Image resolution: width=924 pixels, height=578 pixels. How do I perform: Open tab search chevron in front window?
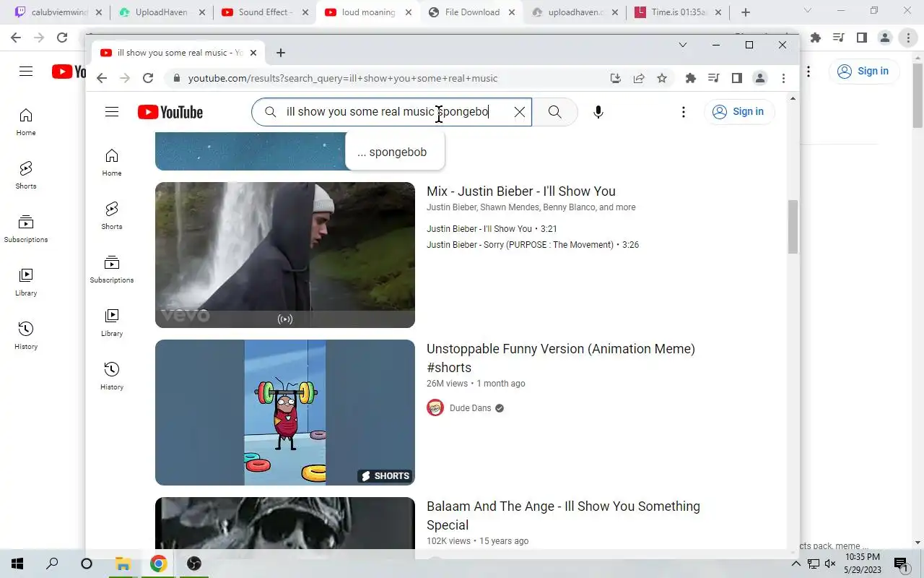click(683, 45)
